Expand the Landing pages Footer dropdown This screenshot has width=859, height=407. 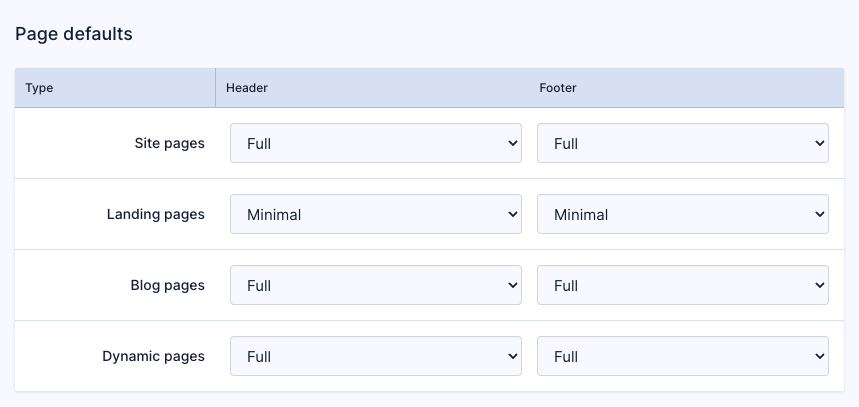pyautogui.click(x=682, y=214)
